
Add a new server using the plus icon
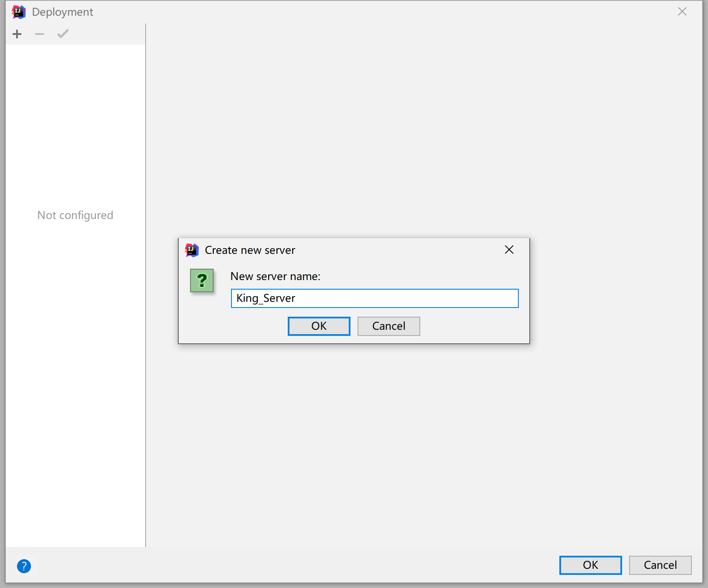tap(17, 34)
